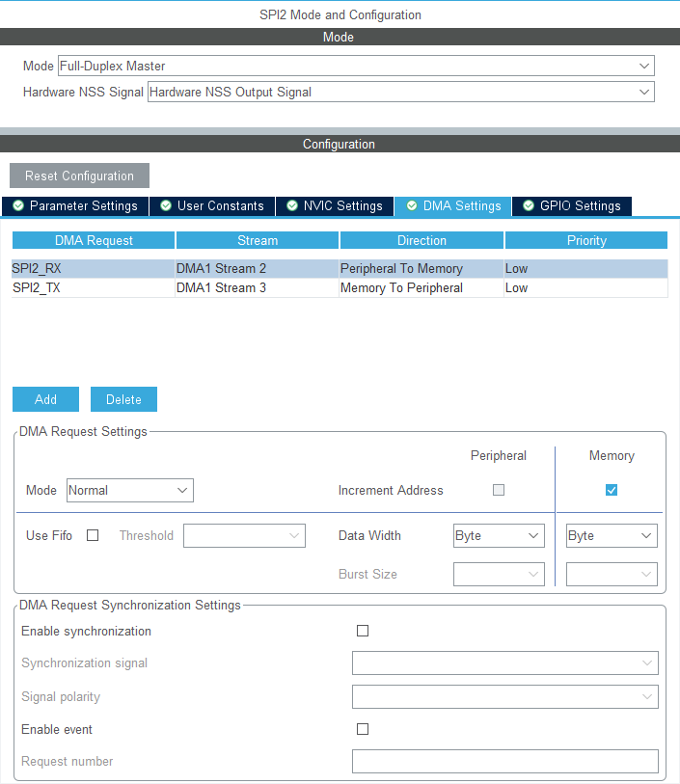Check the Enable synchronization checkbox
The height and width of the screenshot is (784, 680).
pos(363,631)
